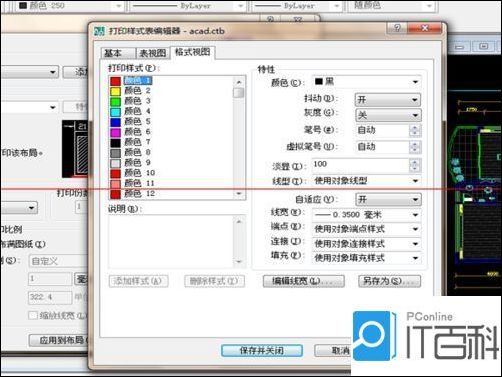Screen dimensions: 502x377
Task: Switch to the 基本 tab
Action: (117, 53)
